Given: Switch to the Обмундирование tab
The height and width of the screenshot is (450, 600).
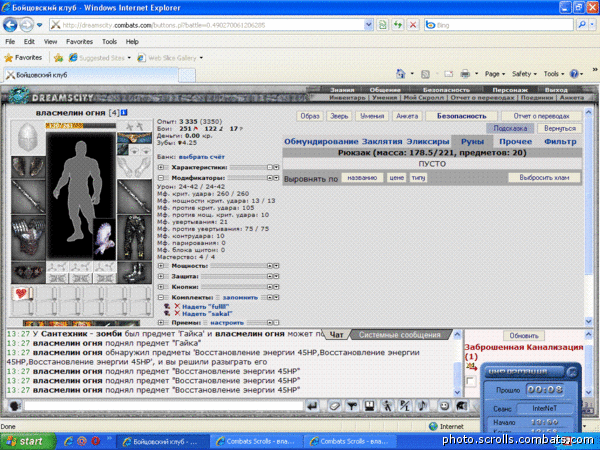Looking at the screenshot, I should 321,142.
